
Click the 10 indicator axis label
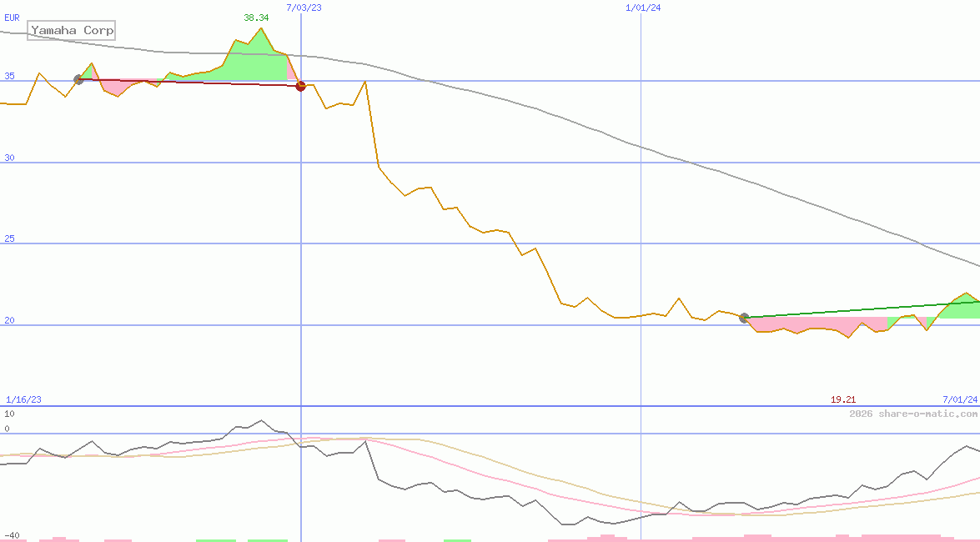click(9, 414)
